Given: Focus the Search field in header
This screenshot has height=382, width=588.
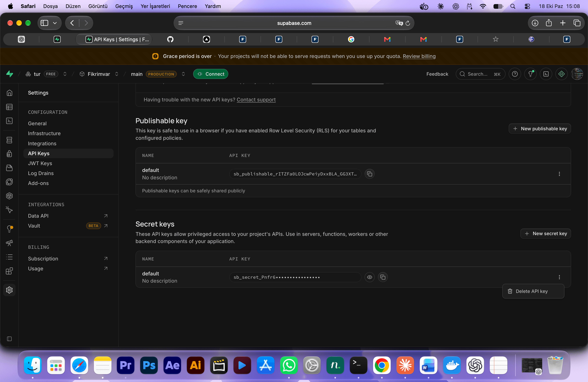Looking at the screenshot, I should (x=480, y=74).
